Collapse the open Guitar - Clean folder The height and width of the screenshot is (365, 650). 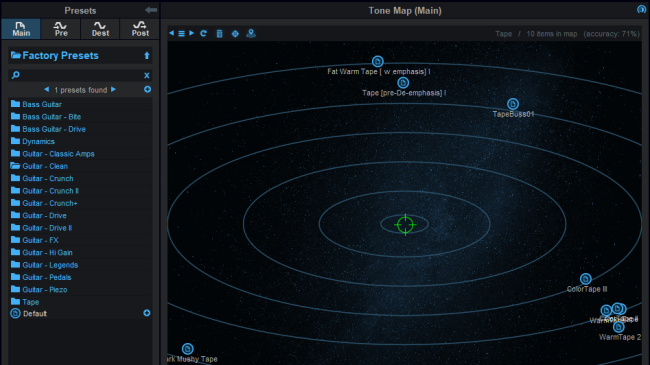[x=39, y=166]
